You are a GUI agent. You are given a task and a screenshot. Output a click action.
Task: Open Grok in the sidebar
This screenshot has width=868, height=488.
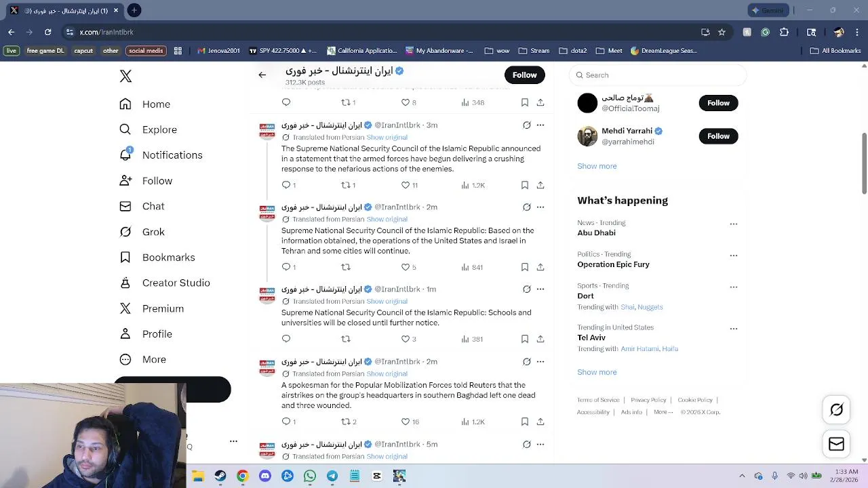[x=142, y=232]
